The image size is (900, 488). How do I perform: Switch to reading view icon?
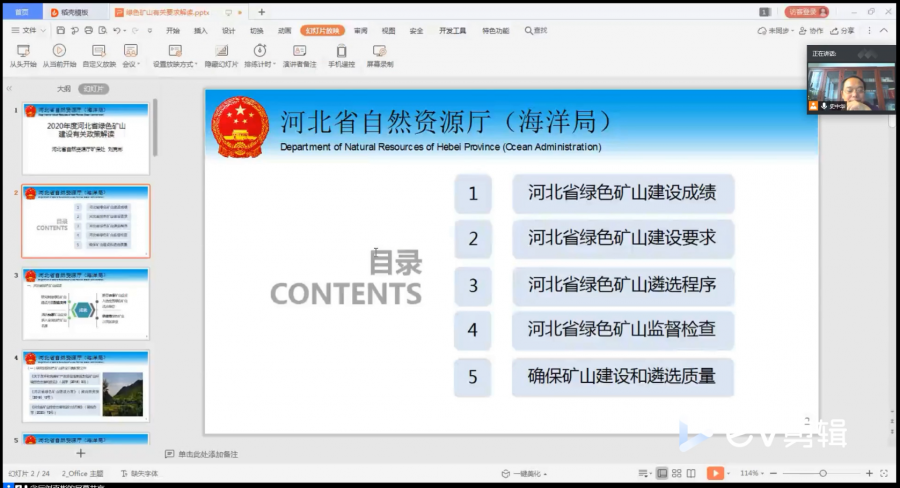(x=691, y=474)
